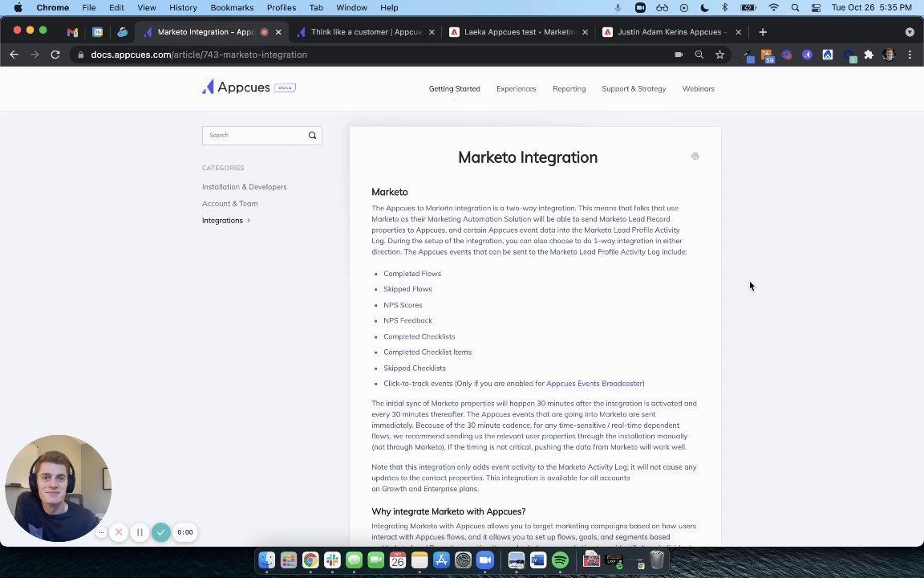924x578 pixels.
Task: Open the Reporting nav link
Action: (569, 89)
